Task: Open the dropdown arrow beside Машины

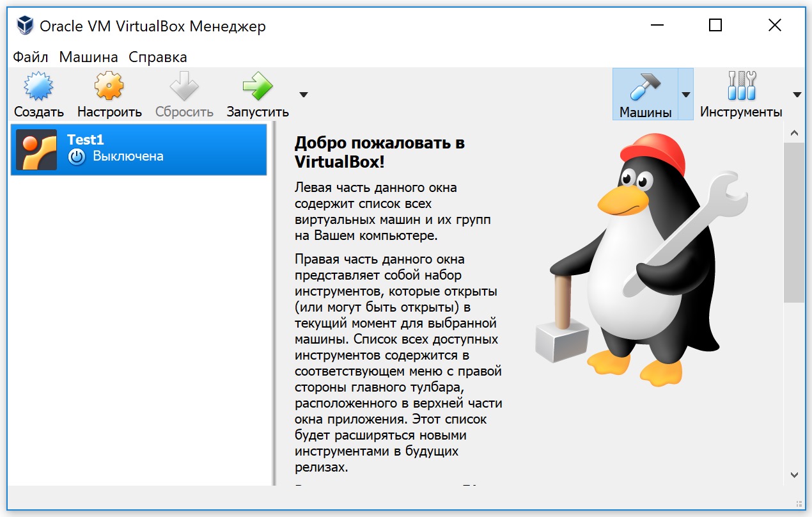Action: coord(686,95)
